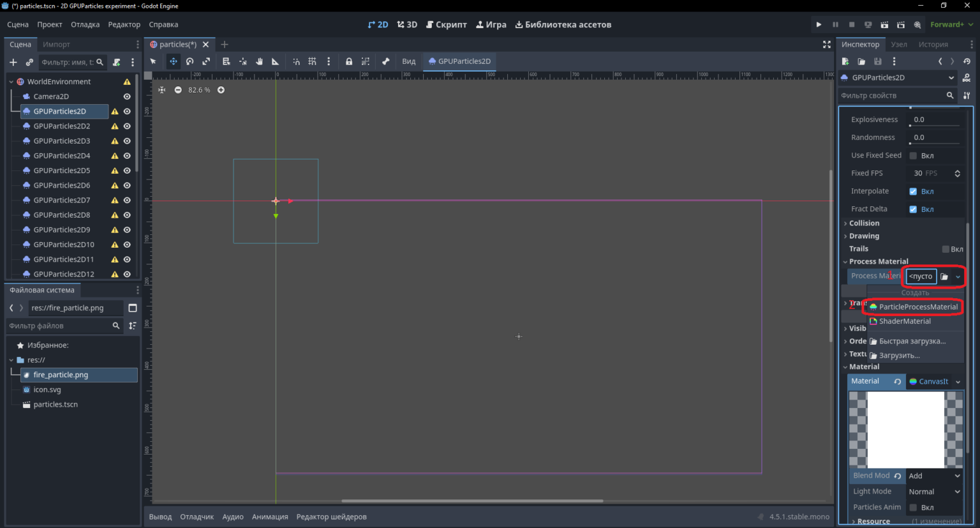Open the Forward+ renderer dropdown
The width and height of the screenshot is (980, 528).
(x=951, y=24)
